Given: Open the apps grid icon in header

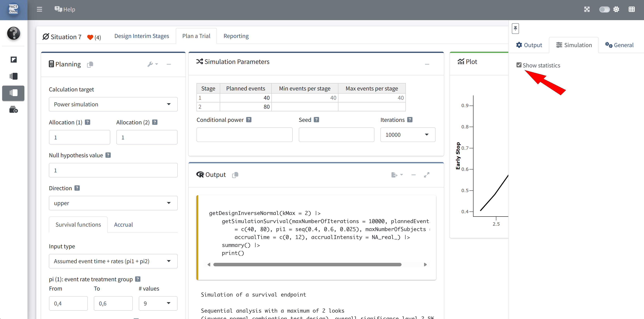Looking at the screenshot, I should [632, 9].
